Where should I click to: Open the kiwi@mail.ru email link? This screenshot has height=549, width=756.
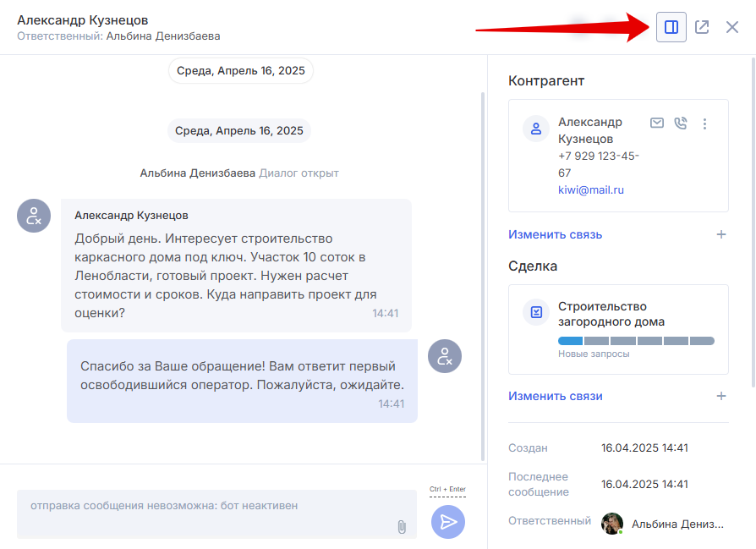[590, 190]
